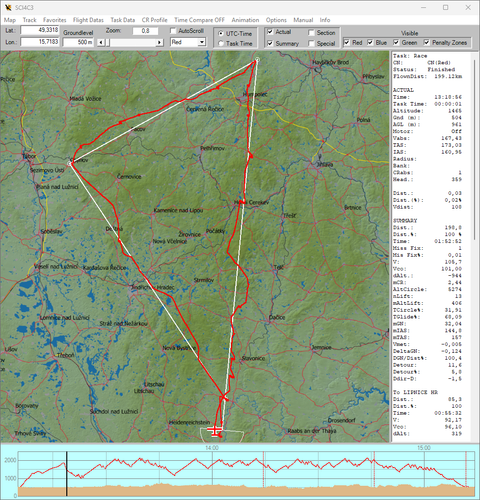Screen dimensions: 480x500
Task: Open the Manual menu
Action: coord(303,20)
